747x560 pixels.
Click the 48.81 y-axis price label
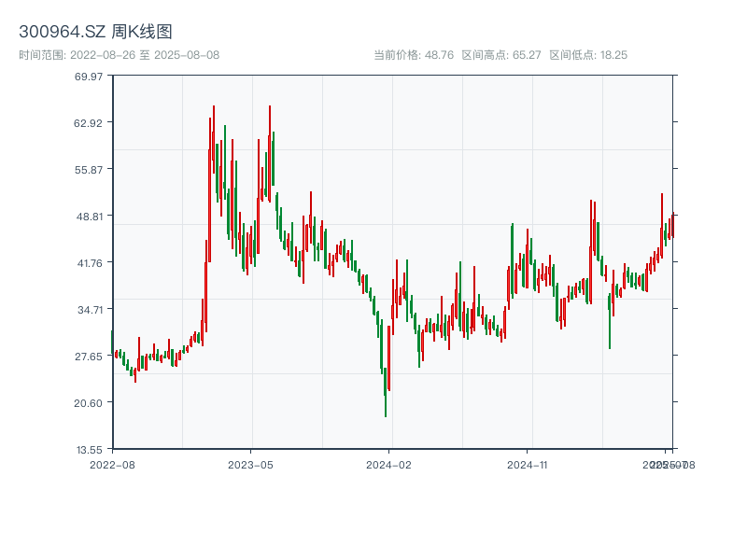(x=89, y=217)
